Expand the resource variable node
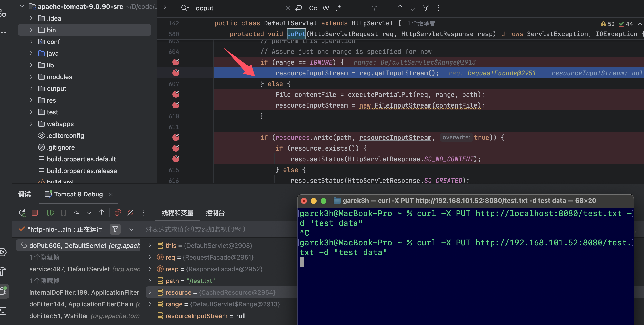 click(150, 292)
